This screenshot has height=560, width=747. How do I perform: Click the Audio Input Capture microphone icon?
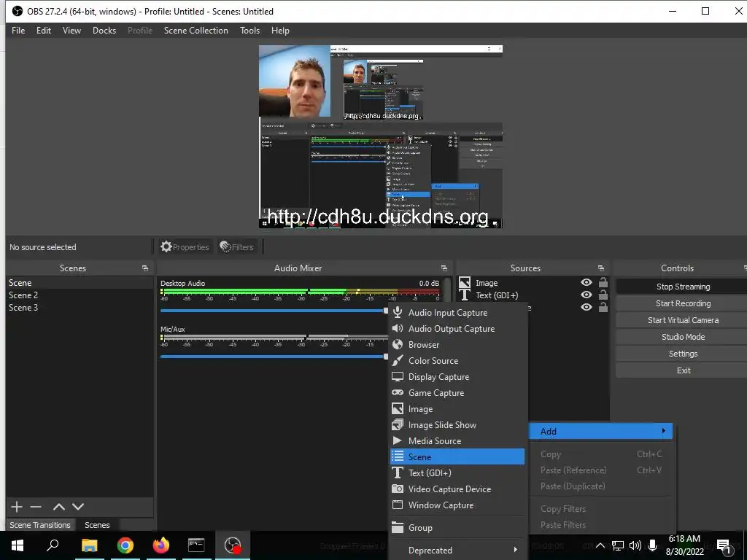pyautogui.click(x=398, y=312)
